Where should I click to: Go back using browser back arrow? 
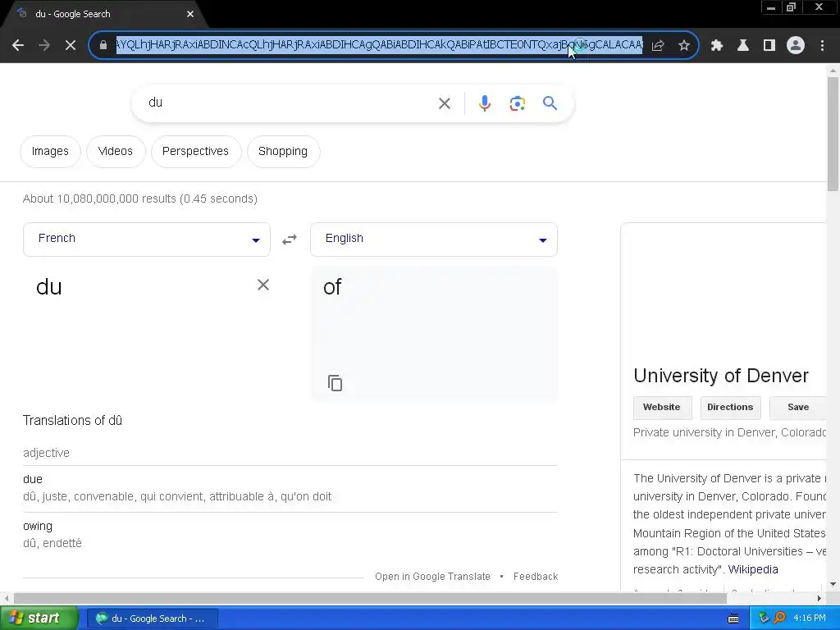[18, 45]
